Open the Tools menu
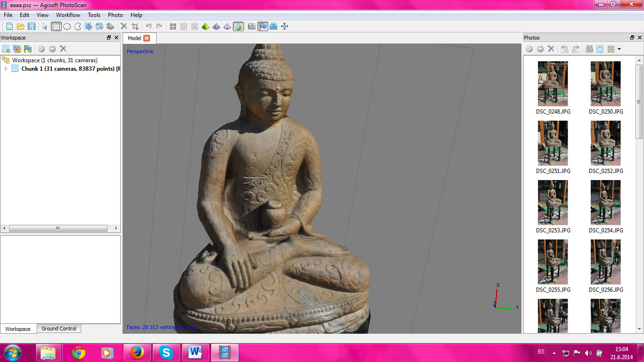Image resolution: width=644 pixels, height=362 pixels. [x=94, y=15]
